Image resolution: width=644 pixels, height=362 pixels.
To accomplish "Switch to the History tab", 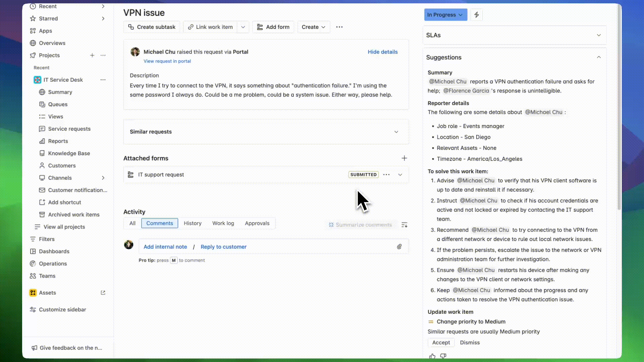I will tap(193, 223).
